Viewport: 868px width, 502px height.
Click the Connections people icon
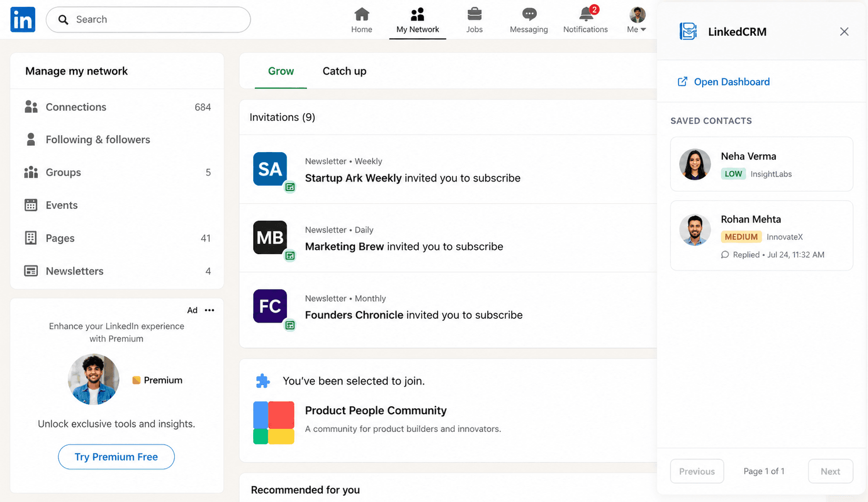pos(31,107)
